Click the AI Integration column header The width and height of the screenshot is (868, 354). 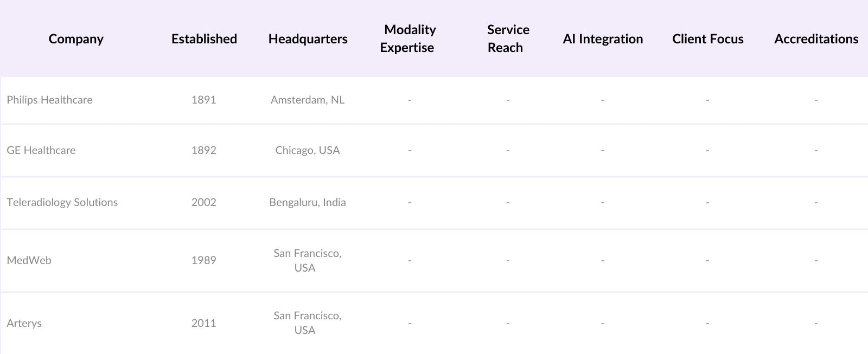pyautogui.click(x=603, y=39)
